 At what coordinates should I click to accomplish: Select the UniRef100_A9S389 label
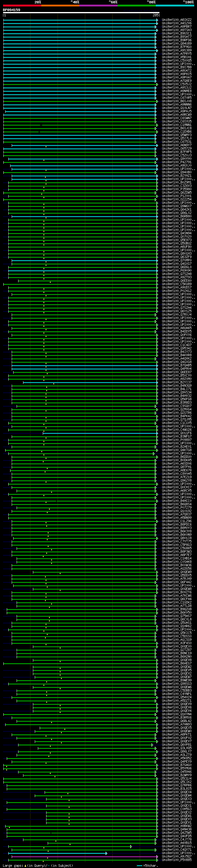(x=176, y=50)
